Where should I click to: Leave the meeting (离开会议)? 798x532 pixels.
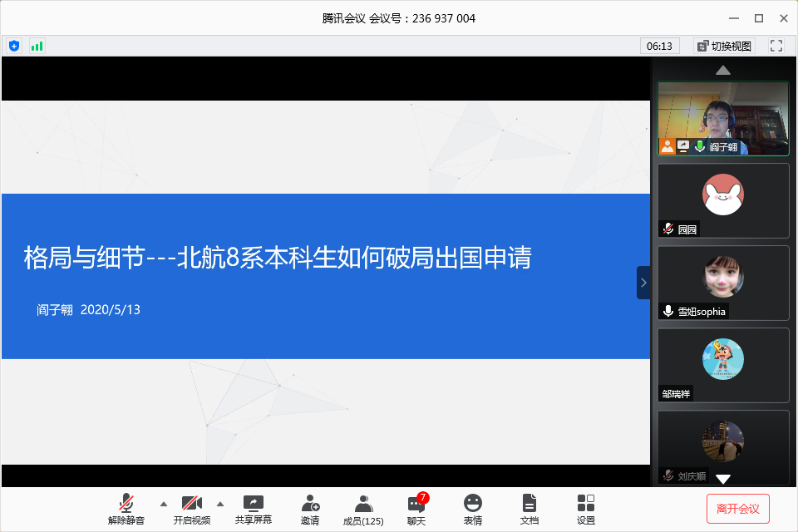pos(738,508)
